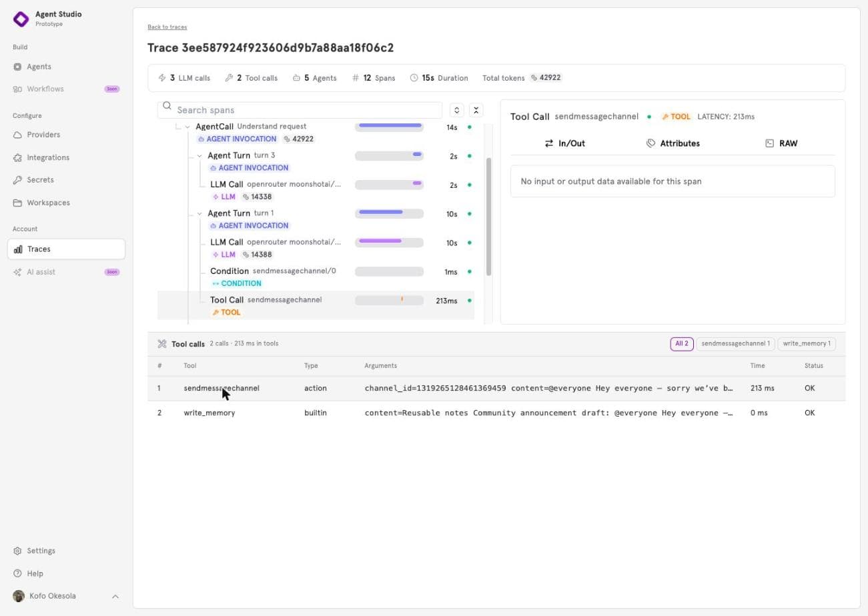
Task: Collapse the Agent Turn turn 3 node
Action: [x=199, y=156]
